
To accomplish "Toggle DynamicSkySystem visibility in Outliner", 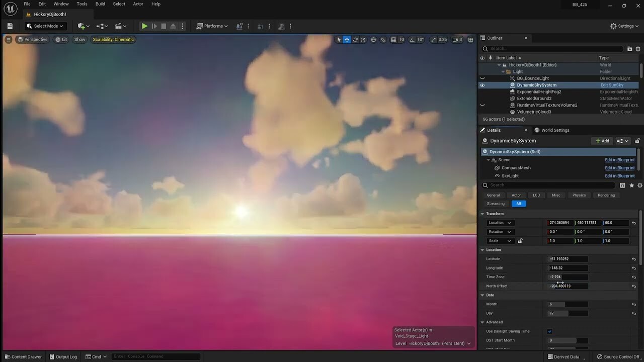I will click(x=482, y=85).
